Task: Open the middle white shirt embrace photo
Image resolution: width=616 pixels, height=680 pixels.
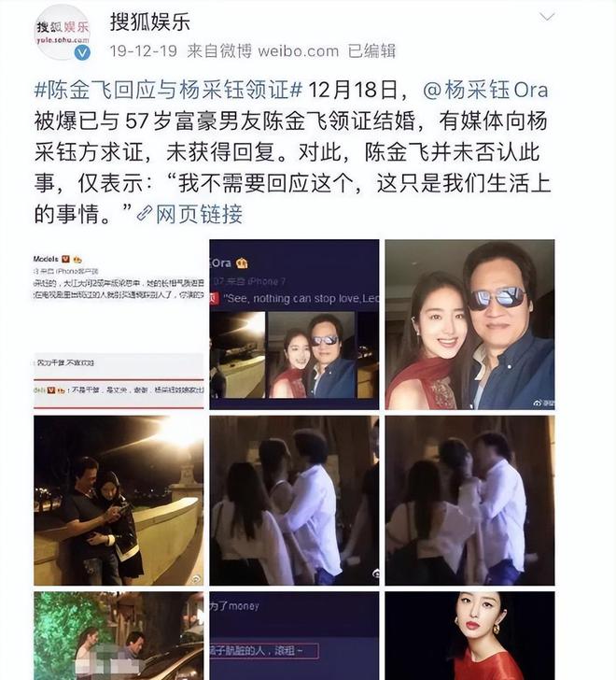Action: 294,501
